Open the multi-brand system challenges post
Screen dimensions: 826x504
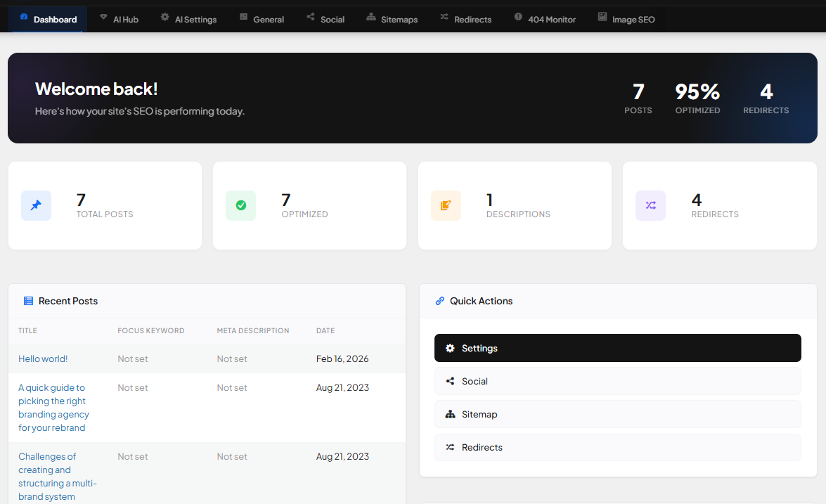(58, 476)
